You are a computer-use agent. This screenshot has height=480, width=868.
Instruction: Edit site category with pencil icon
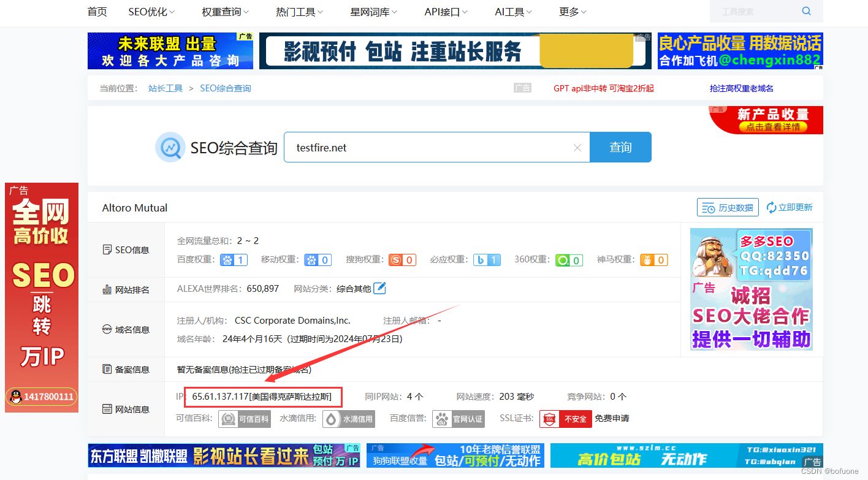[380, 288]
